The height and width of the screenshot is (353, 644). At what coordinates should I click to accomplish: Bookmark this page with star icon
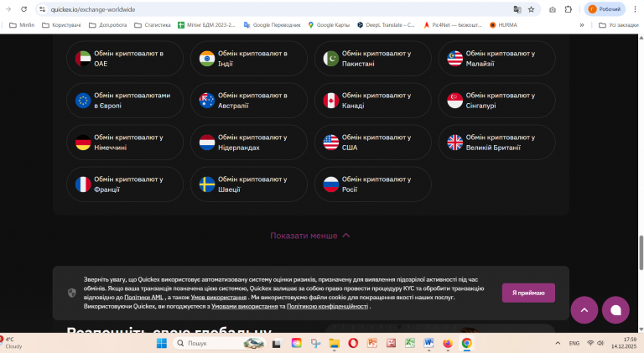point(531,9)
